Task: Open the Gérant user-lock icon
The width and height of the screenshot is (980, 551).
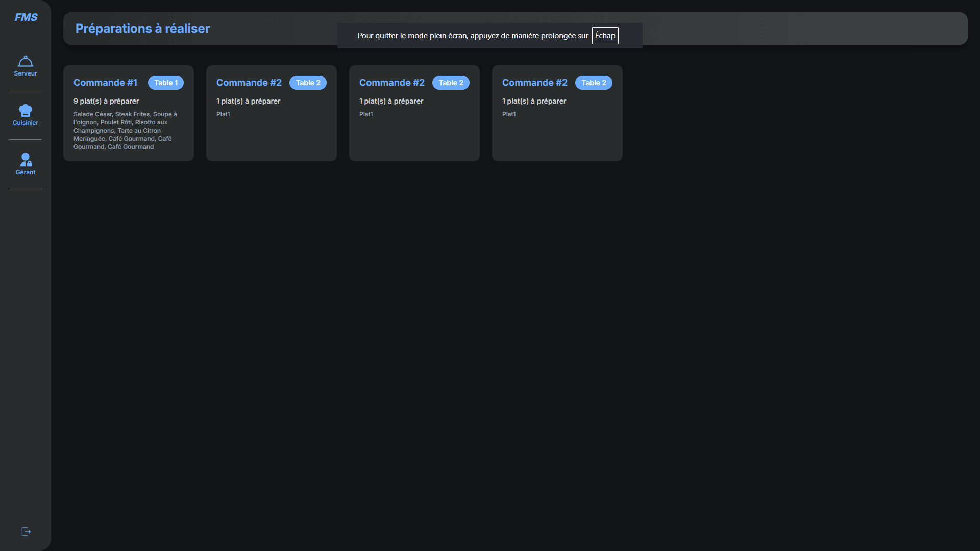Action: (26, 160)
